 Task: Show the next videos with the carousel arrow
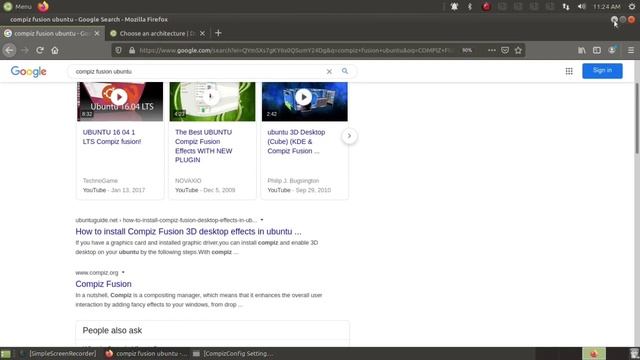[x=349, y=136]
